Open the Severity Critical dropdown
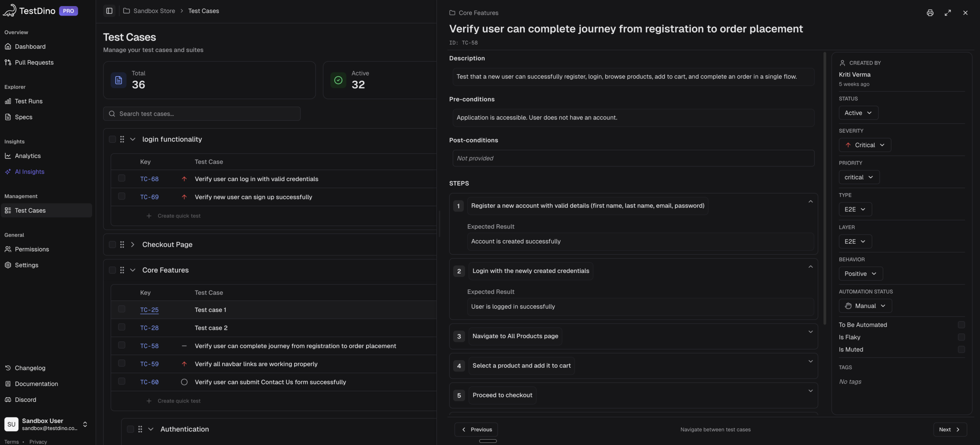 pyautogui.click(x=865, y=145)
